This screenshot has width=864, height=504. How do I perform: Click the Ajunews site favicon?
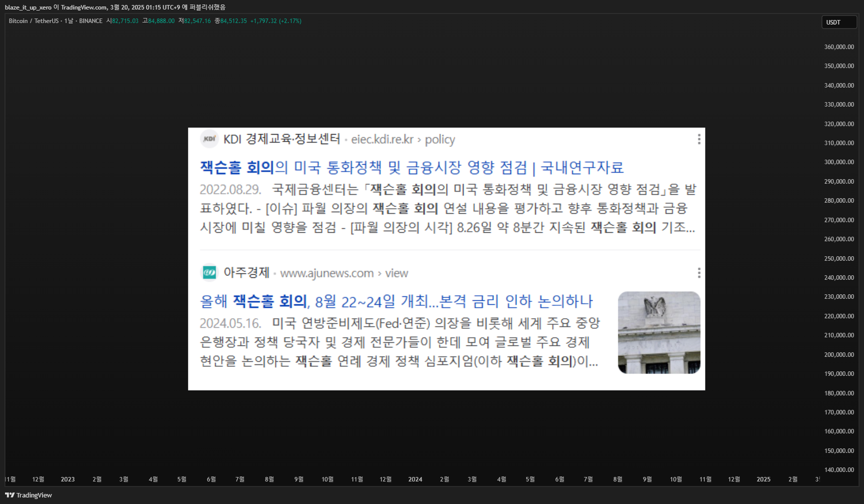[209, 273]
